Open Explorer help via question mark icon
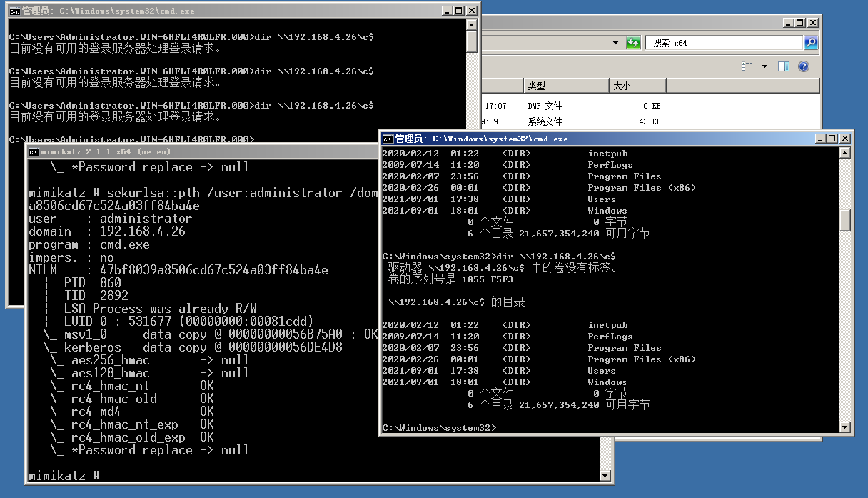868x498 pixels. click(x=803, y=66)
